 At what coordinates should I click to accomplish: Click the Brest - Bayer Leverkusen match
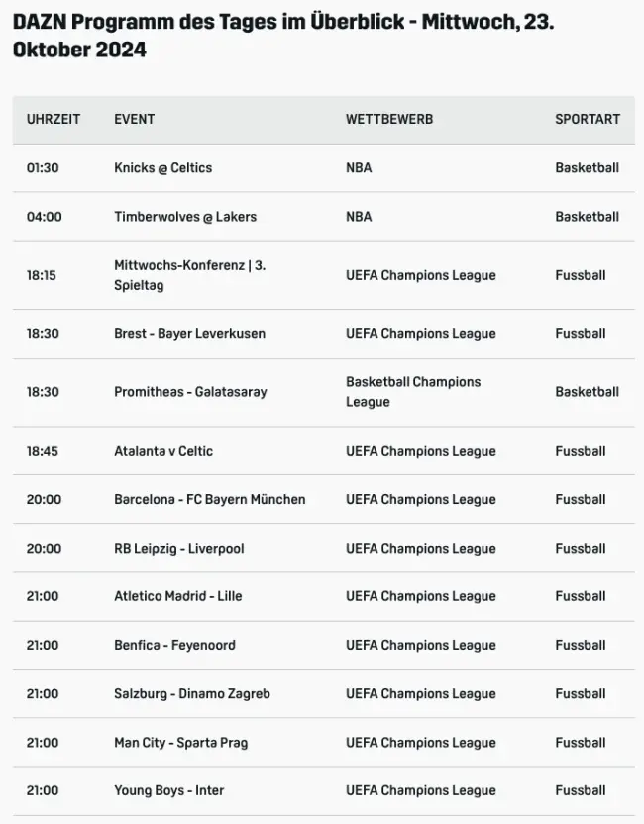pos(189,334)
